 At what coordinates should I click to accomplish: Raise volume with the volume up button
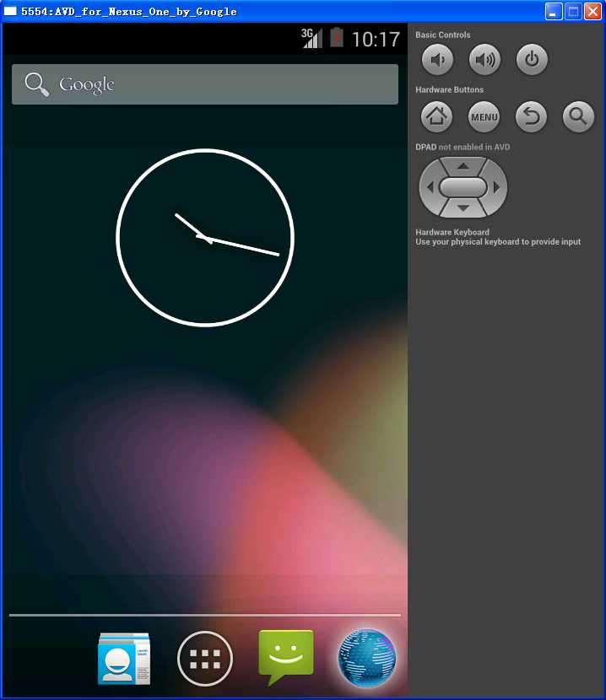click(x=484, y=59)
